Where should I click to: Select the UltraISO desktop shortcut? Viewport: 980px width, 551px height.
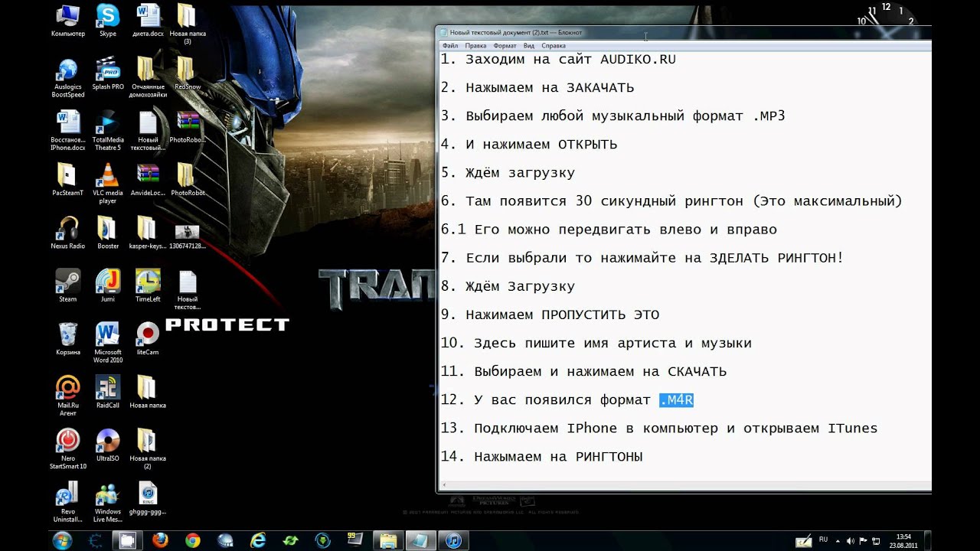[x=108, y=445]
